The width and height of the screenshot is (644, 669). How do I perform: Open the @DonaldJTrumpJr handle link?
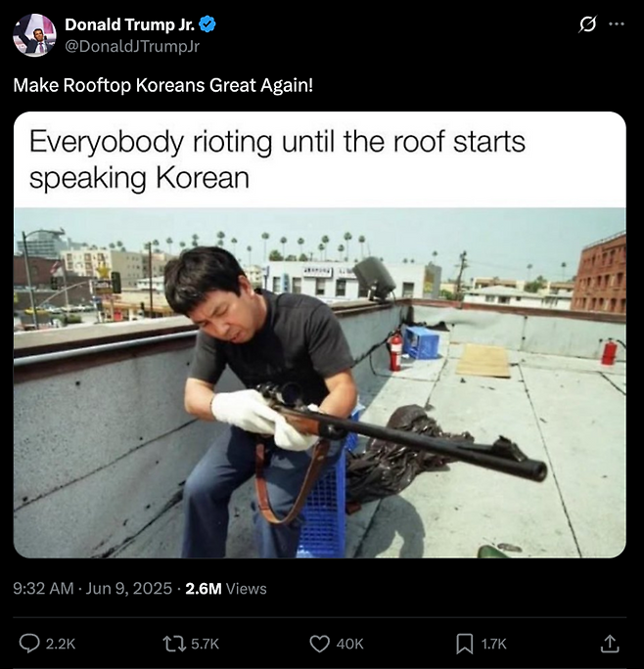click(x=132, y=46)
